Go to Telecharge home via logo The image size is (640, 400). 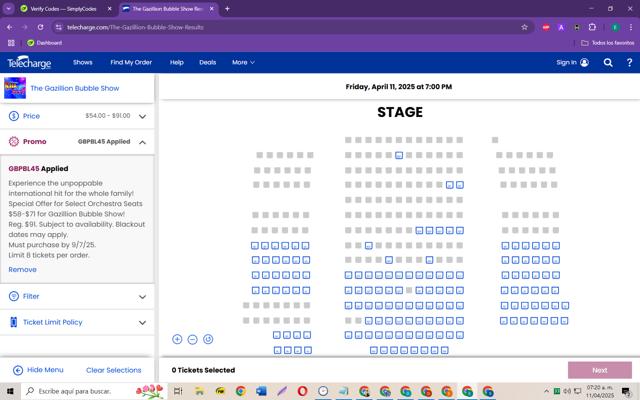pyautogui.click(x=29, y=62)
